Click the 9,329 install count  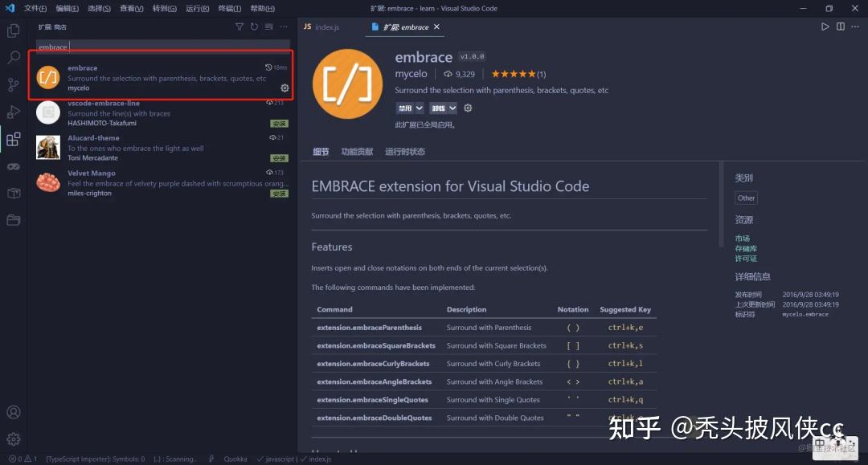click(x=460, y=74)
